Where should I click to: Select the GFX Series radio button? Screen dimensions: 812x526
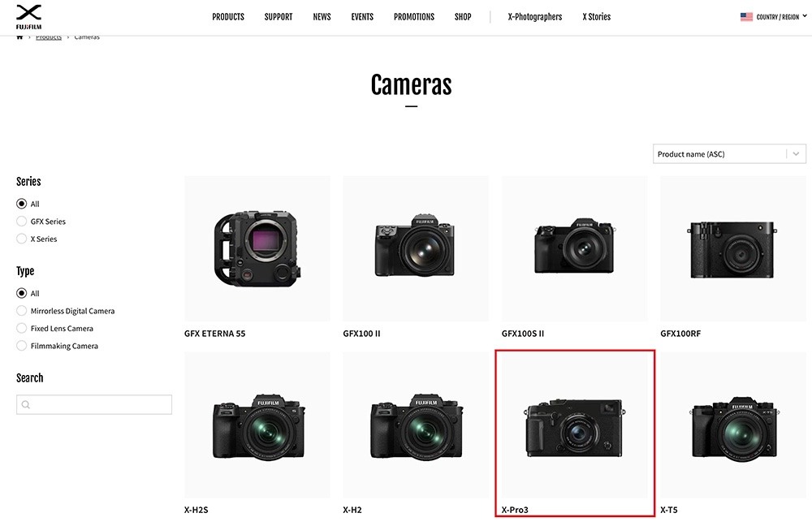tap(21, 221)
